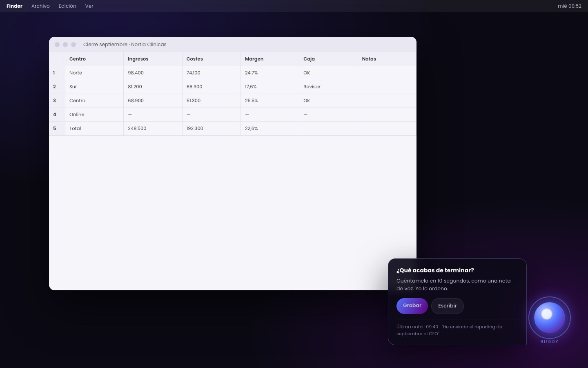Click the glowing Buddy orb

[x=549, y=318]
